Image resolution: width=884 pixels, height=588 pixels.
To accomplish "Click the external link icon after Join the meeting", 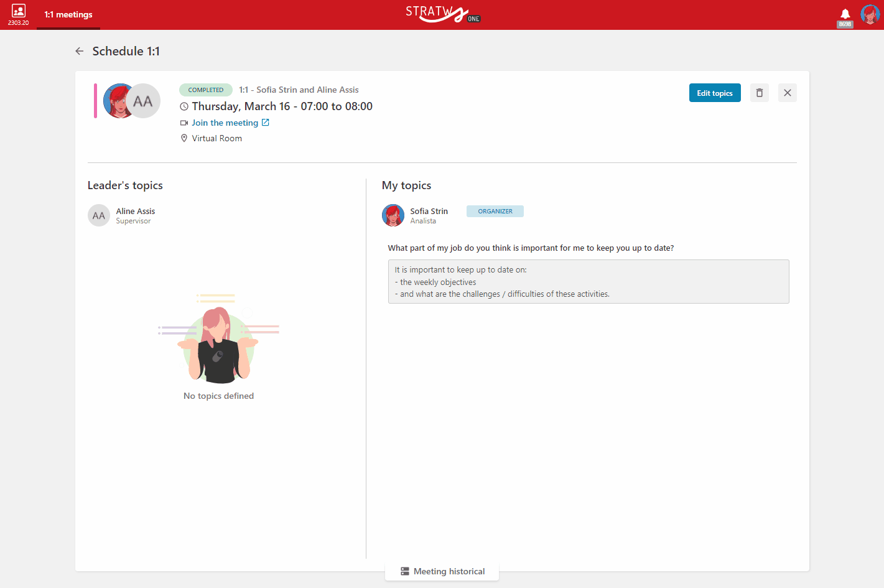I will point(266,123).
